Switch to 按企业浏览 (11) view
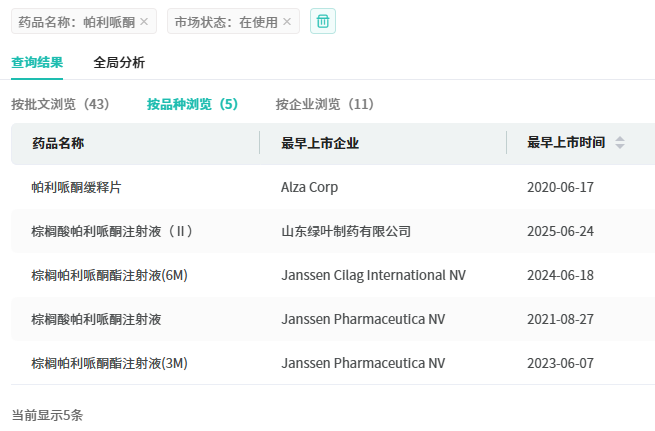Image resolution: width=655 pixels, height=431 pixels. 325,104
